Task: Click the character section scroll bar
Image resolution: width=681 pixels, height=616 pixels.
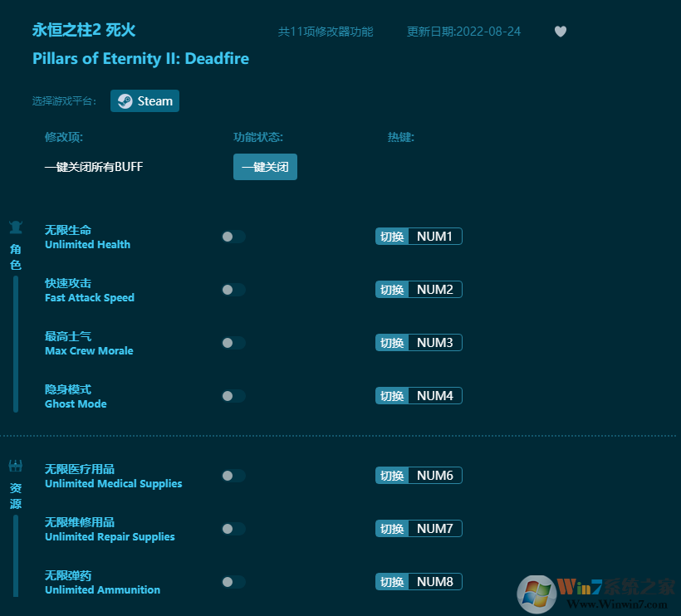Action: click(x=16, y=344)
